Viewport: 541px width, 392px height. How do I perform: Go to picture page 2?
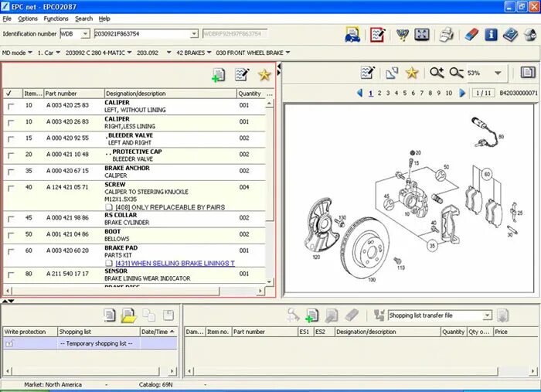click(x=379, y=94)
